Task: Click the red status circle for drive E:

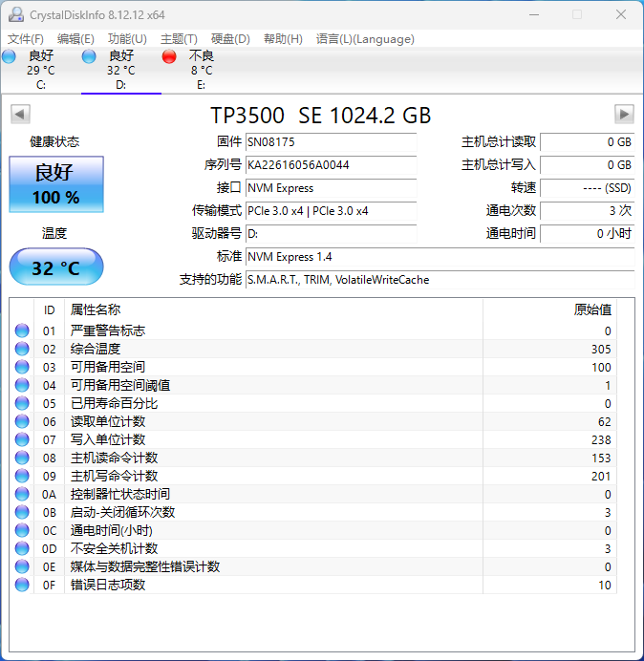Action: pyautogui.click(x=169, y=56)
